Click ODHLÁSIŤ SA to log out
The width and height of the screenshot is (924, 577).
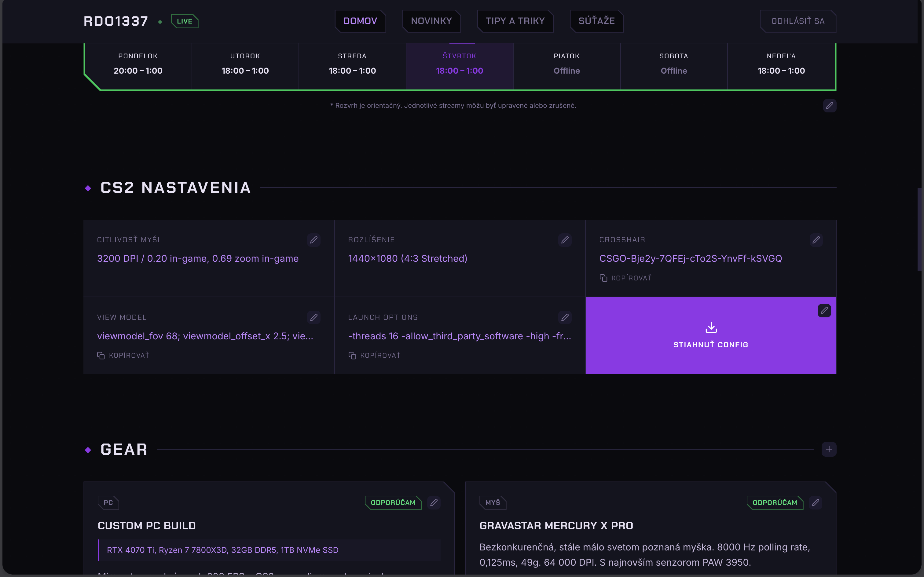[x=798, y=21]
